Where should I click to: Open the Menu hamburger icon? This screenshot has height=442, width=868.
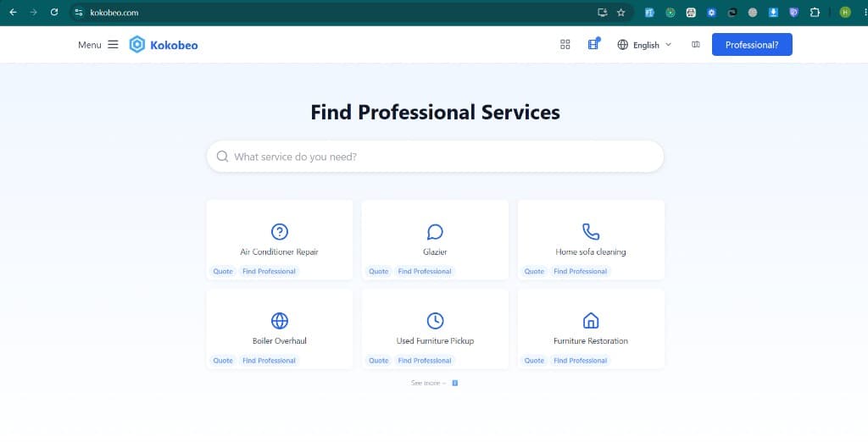113,45
